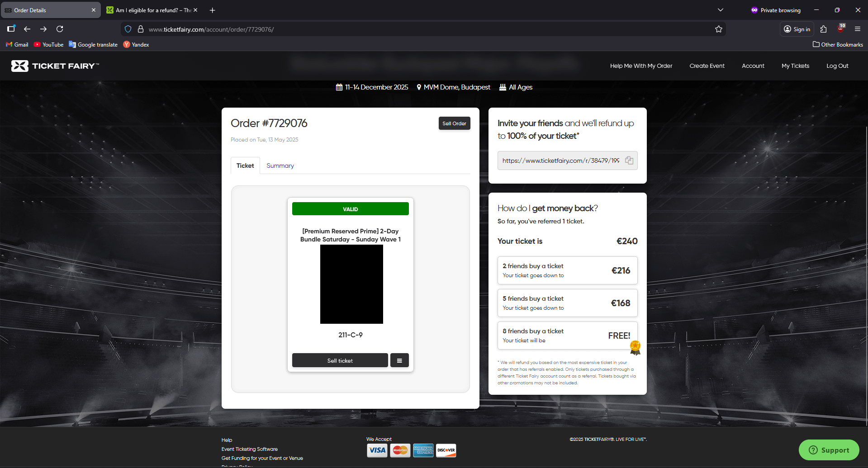Click the Mastercard logo
This screenshot has height=468, width=868.
click(400, 450)
